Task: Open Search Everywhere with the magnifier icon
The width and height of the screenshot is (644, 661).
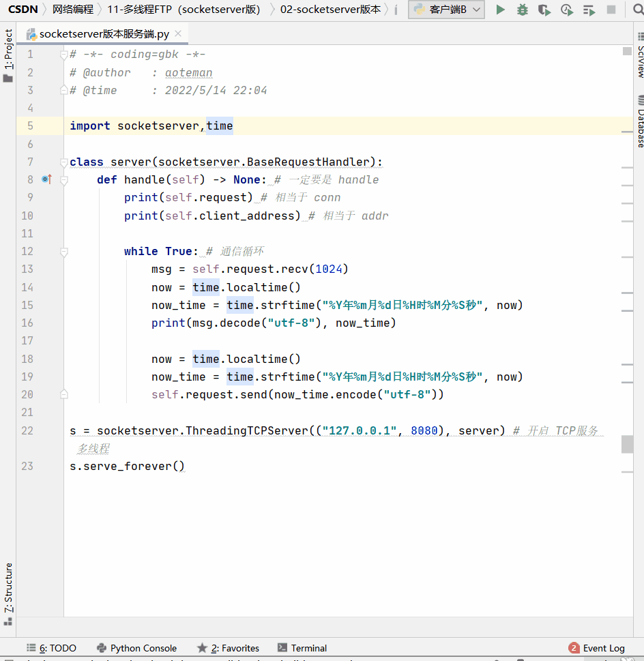Action: pos(637,10)
